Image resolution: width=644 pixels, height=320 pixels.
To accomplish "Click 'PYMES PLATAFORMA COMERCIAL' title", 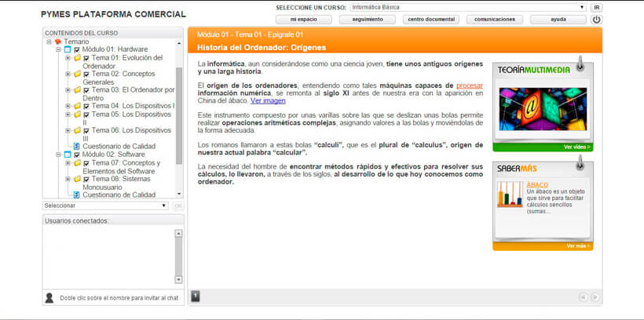I will click(113, 14).
